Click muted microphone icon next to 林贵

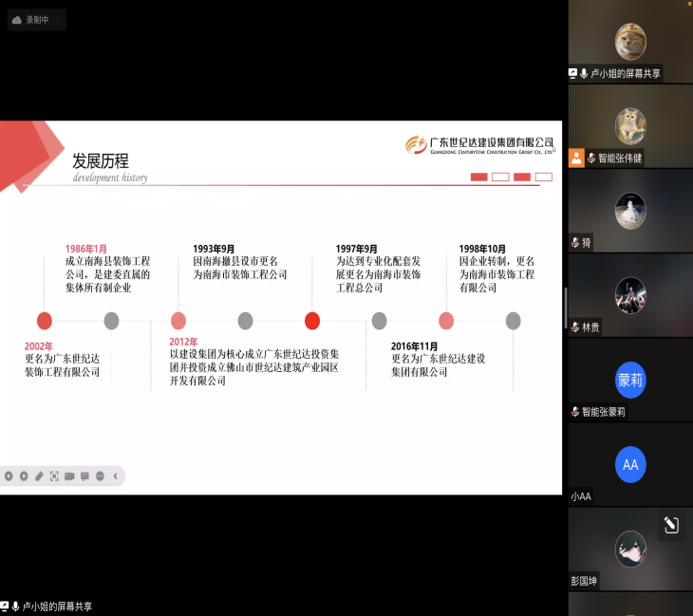[575, 327]
